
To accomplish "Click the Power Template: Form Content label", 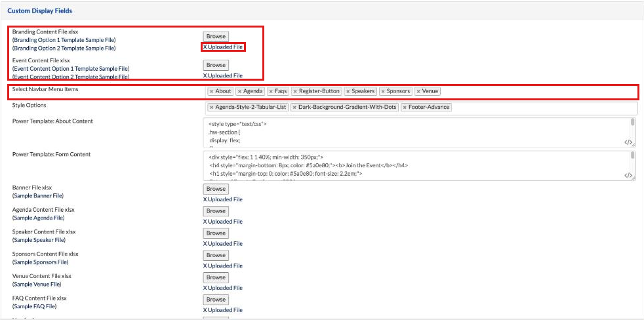I will tap(51, 155).
